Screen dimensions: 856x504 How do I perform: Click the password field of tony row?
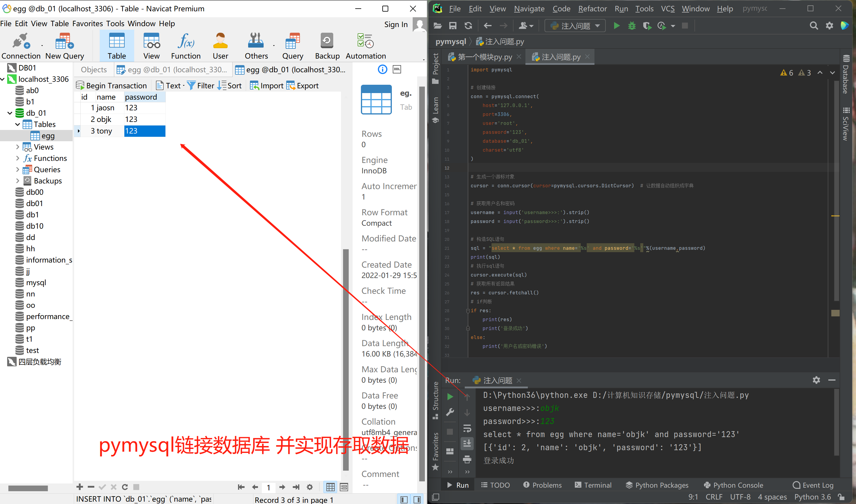point(142,131)
